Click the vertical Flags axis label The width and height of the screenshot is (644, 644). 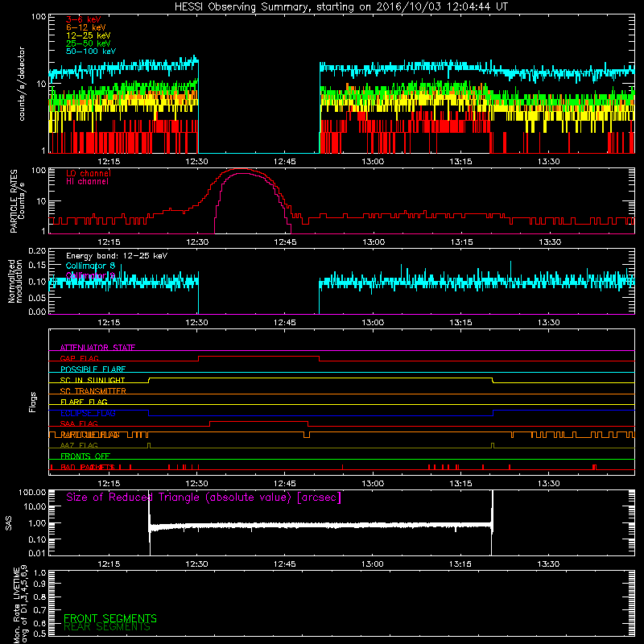point(33,402)
